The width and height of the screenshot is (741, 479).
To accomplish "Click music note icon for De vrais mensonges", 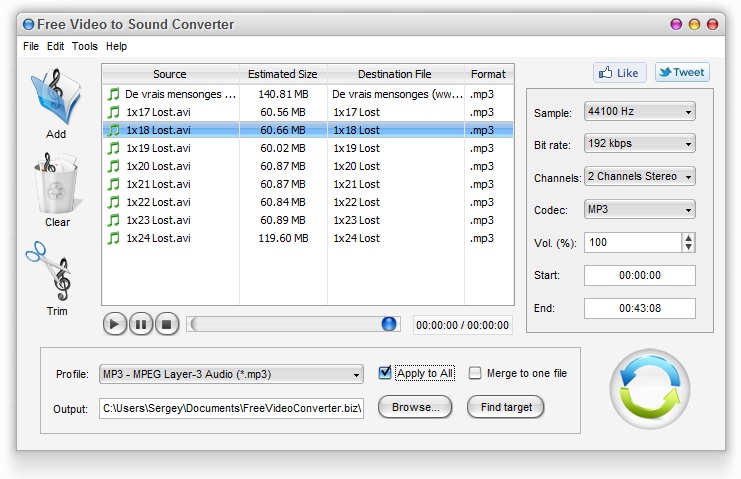I will 113,94.
